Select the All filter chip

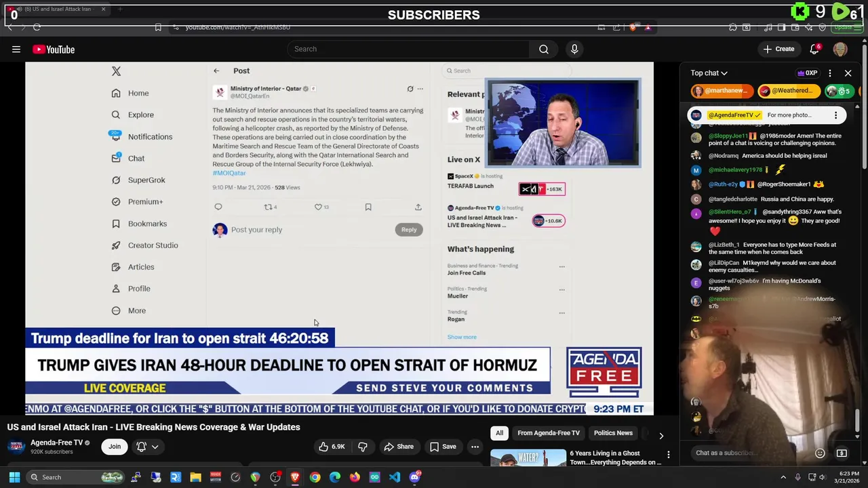pyautogui.click(x=499, y=433)
